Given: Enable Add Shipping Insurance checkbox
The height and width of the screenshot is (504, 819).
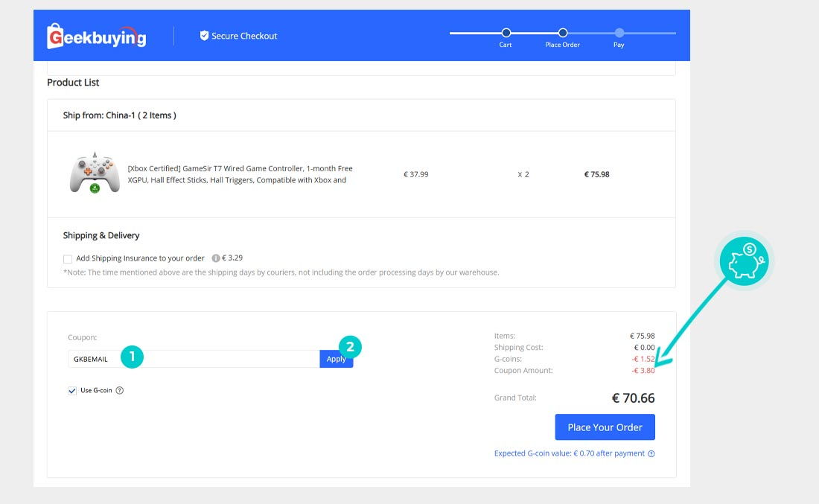Looking at the screenshot, I should (x=67, y=259).
